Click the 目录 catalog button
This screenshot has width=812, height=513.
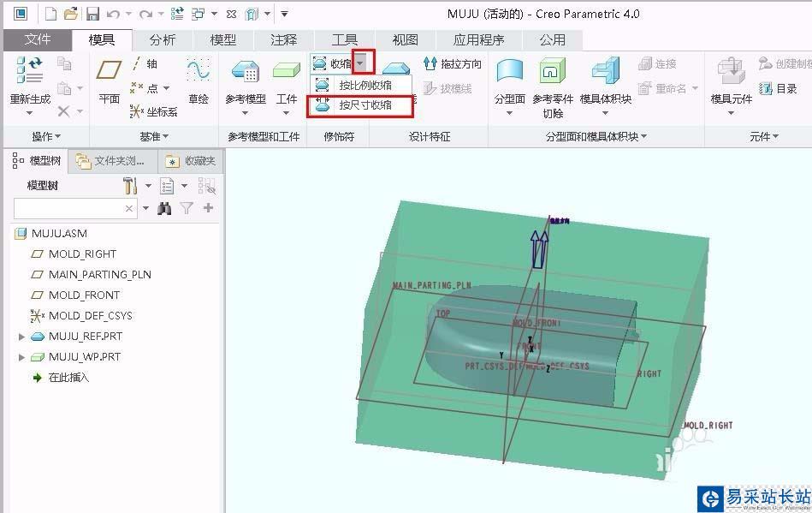778,88
